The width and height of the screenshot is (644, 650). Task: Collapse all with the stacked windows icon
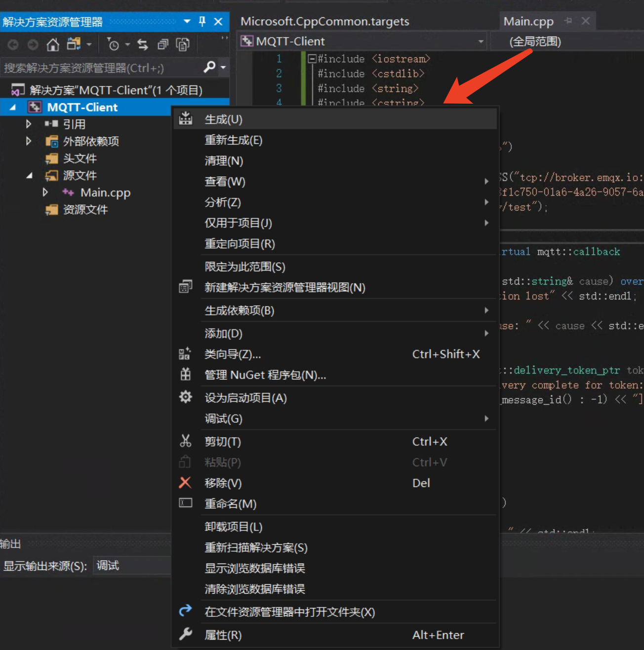coord(162,45)
